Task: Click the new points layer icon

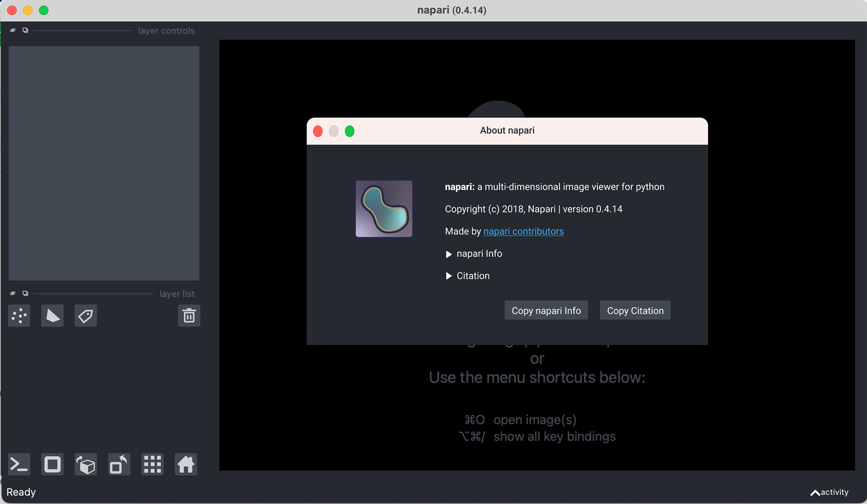Action: 19,316
